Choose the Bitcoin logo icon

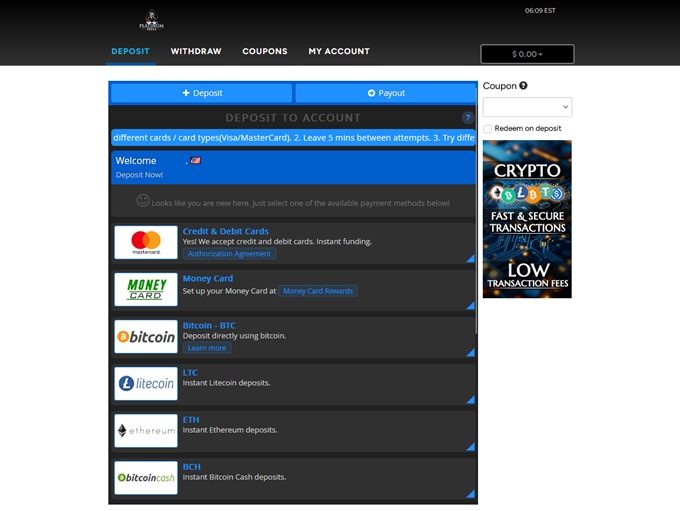pos(146,337)
